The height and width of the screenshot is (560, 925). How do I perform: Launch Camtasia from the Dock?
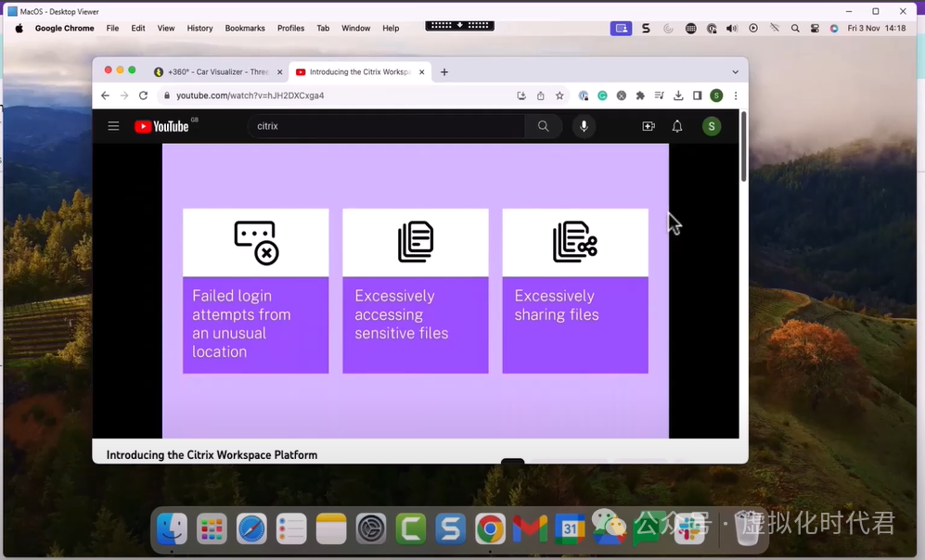[x=411, y=528]
